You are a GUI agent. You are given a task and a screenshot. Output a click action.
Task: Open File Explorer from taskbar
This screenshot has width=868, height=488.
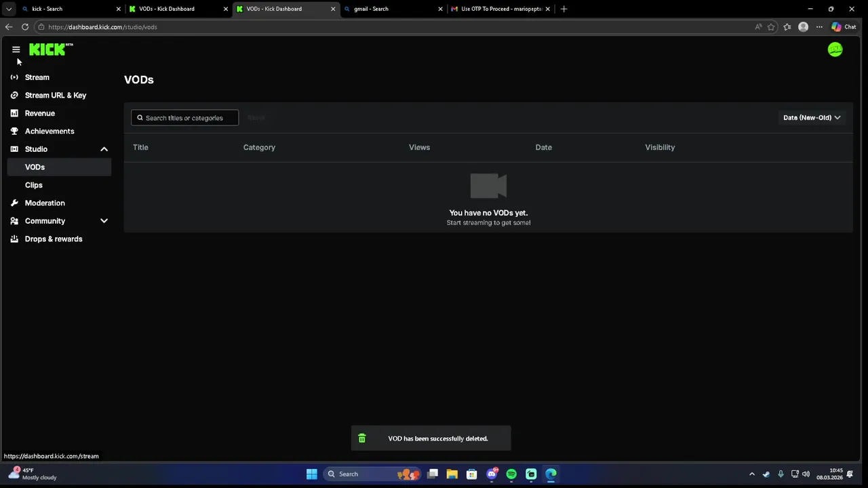point(452,474)
